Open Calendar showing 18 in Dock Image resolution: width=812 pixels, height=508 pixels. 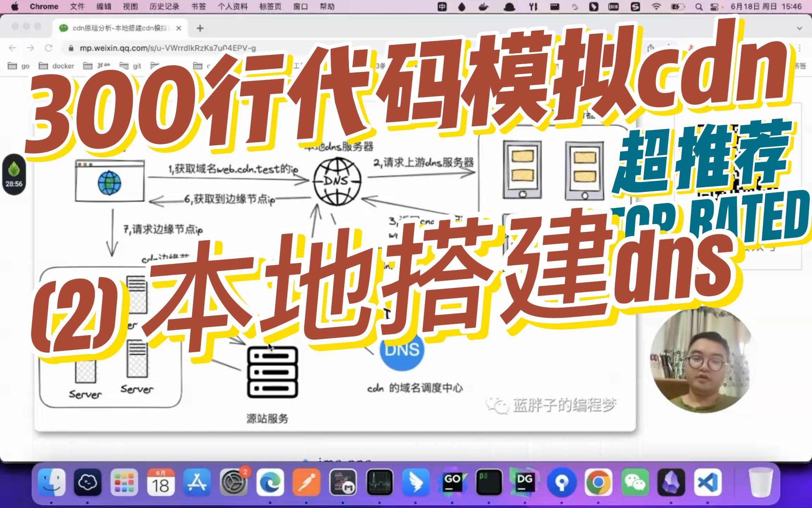160,482
